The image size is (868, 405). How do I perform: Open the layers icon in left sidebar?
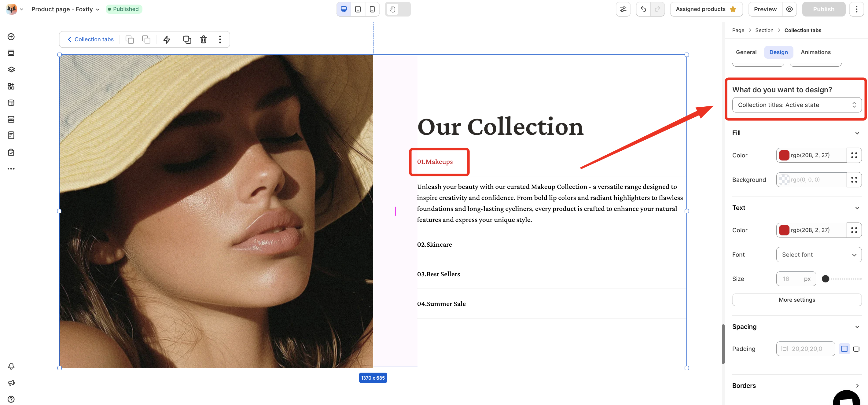click(11, 69)
